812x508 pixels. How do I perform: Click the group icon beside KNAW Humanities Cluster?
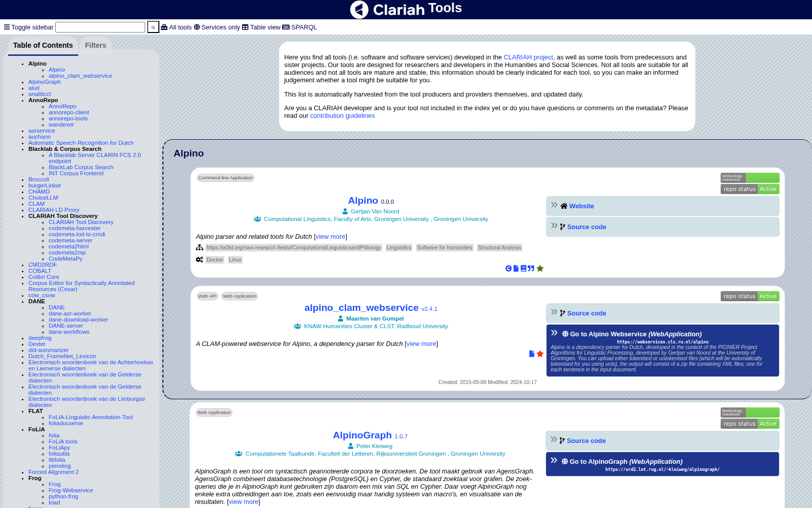[x=297, y=326]
